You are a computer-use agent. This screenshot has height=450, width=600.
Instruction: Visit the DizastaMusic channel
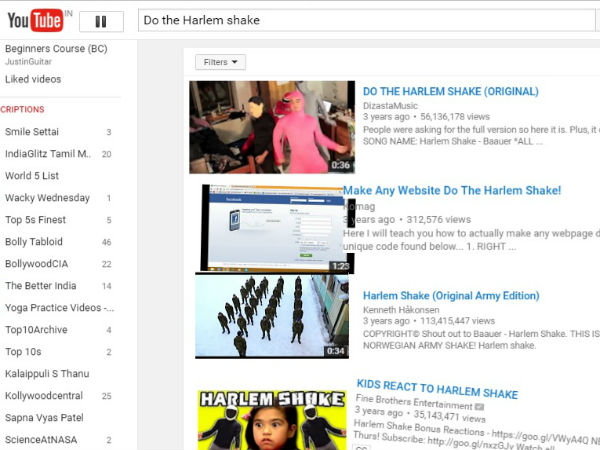point(391,105)
